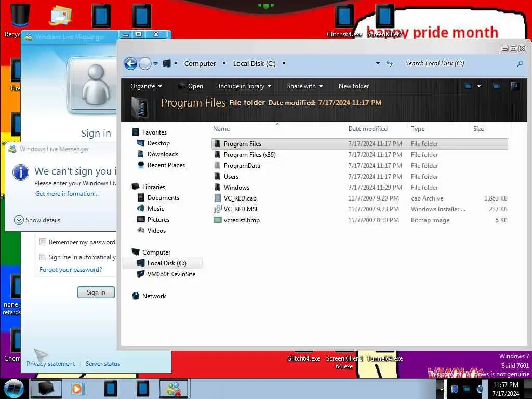Open the Organize menu
Viewport: 532px width, 399px height.
coord(146,86)
